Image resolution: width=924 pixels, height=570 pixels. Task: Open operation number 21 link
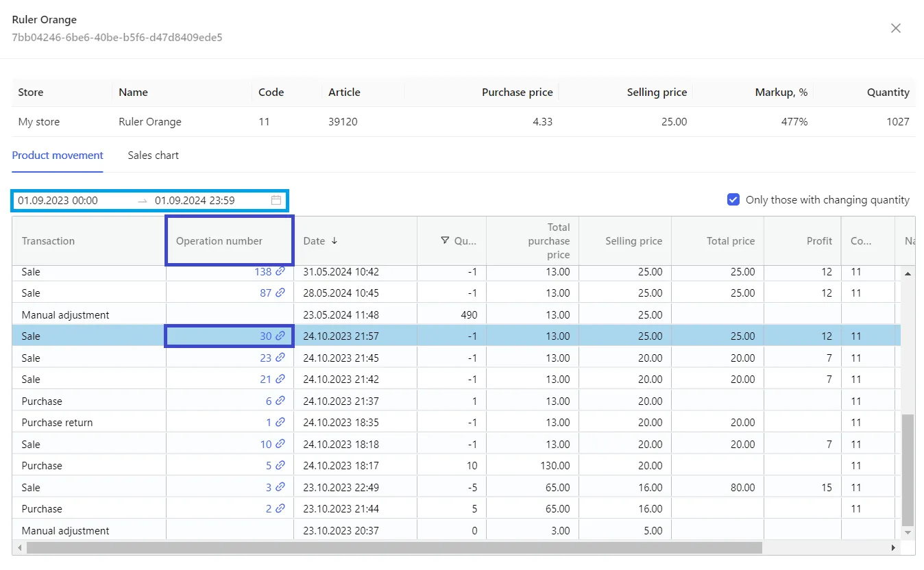coord(266,380)
